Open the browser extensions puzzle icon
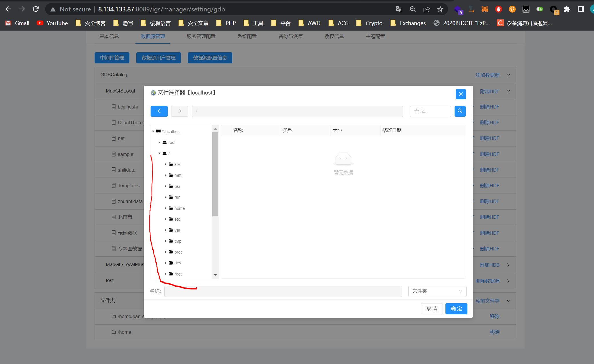This screenshot has height=364, width=594. pyautogui.click(x=567, y=9)
